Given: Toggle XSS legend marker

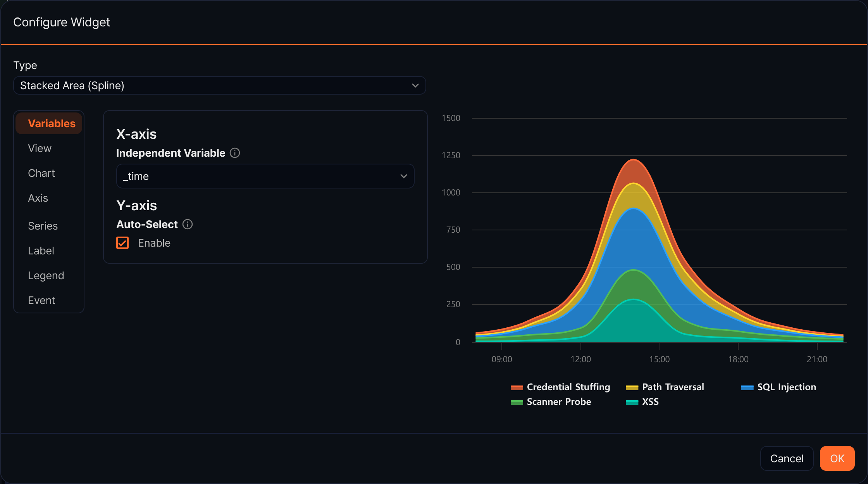Looking at the screenshot, I should [x=632, y=402].
